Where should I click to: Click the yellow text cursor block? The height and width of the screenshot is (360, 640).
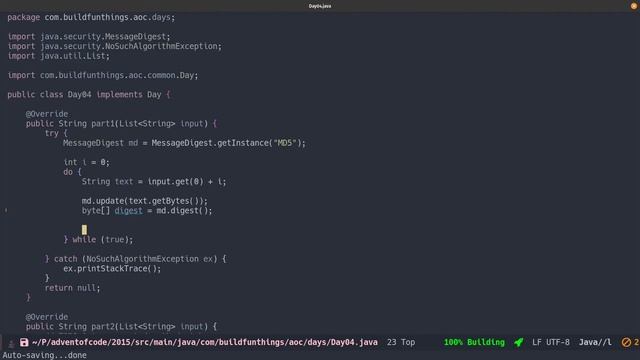pyautogui.click(x=84, y=230)
